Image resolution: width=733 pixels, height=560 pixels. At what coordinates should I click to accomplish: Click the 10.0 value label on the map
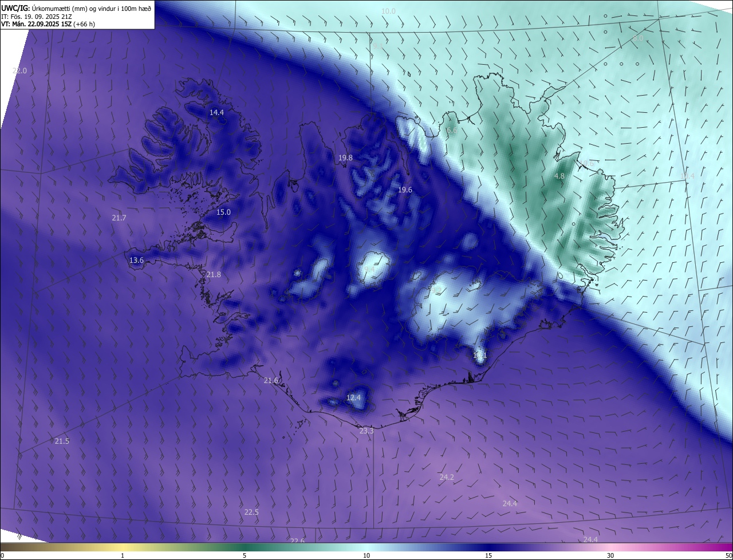[x=388, y=11]
